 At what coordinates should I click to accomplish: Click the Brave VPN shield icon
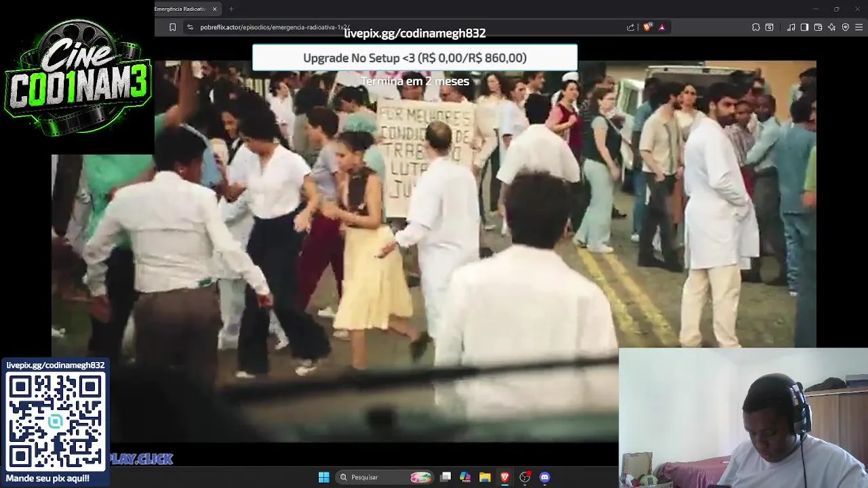[846, 27]
